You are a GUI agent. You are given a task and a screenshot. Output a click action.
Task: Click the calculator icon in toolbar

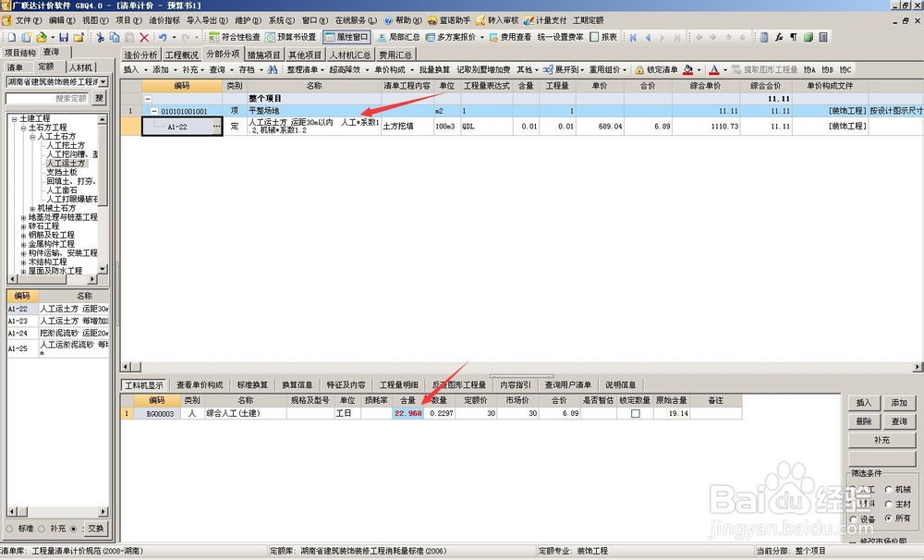pos(764,37)
